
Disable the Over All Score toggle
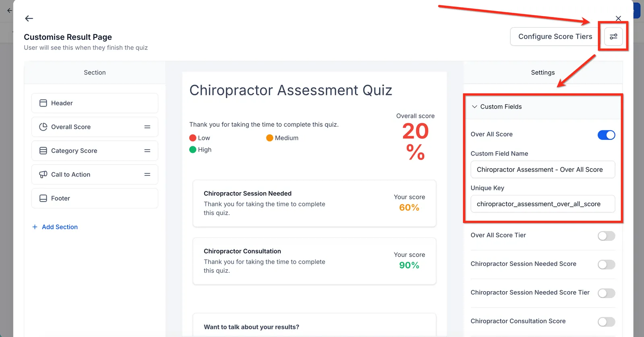[606, 135]
